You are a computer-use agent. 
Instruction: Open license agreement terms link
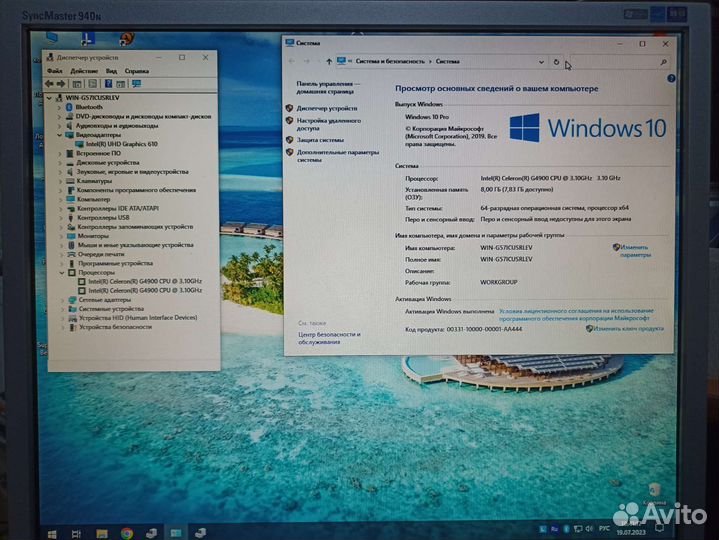[576, 314]
